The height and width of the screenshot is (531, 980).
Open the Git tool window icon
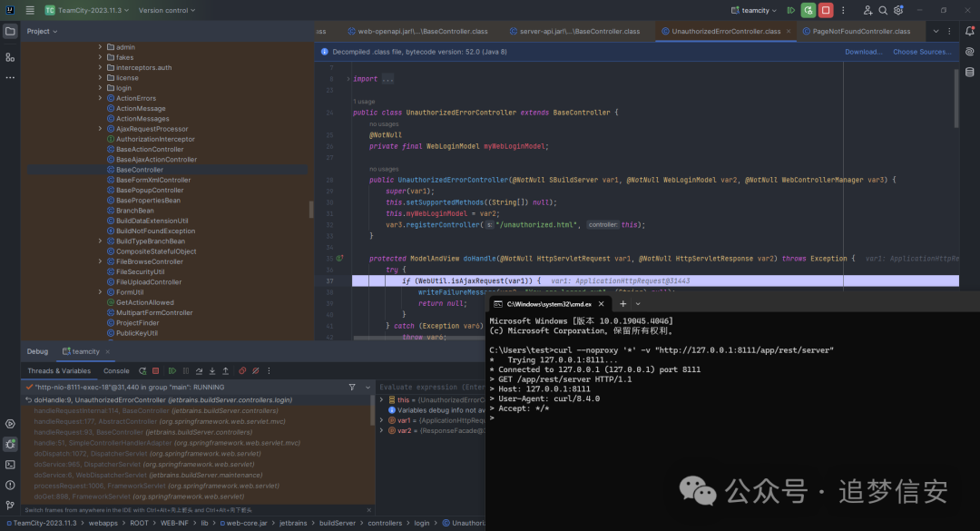pos(10,506)
